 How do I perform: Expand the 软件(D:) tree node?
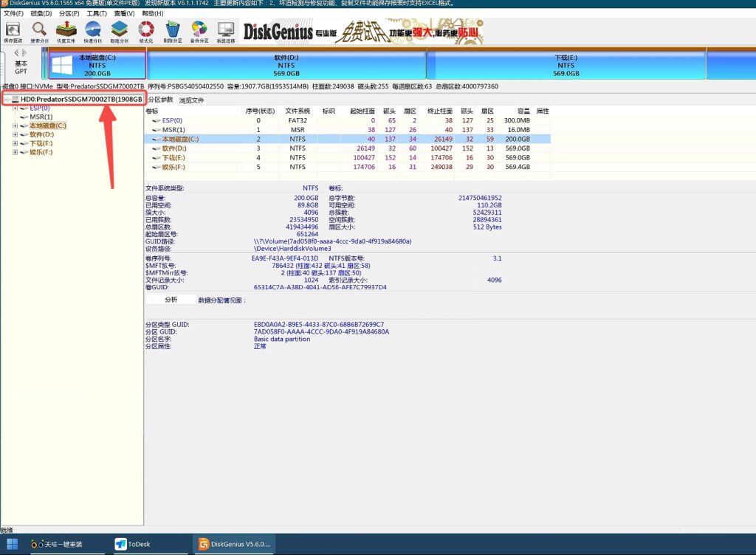[x=15, y=135]
